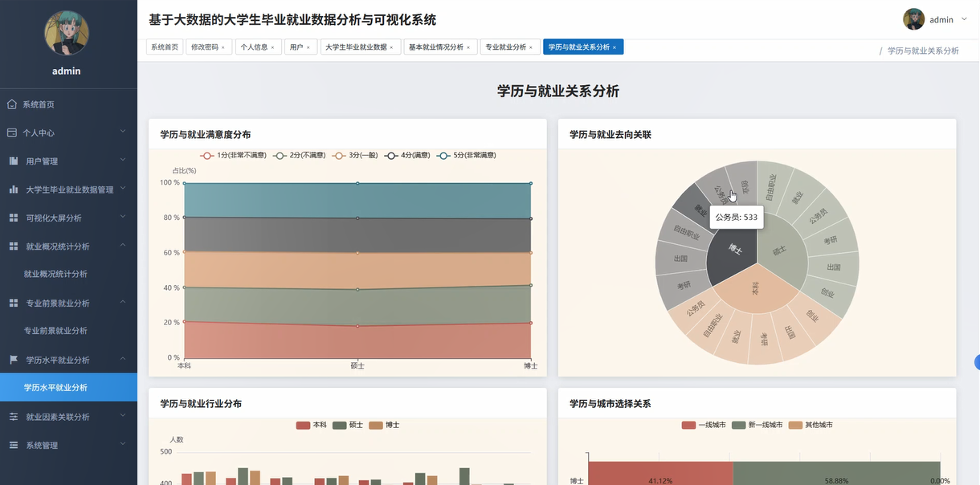
Task: Click the list icon for 系统管理
Action: [14, 445]
